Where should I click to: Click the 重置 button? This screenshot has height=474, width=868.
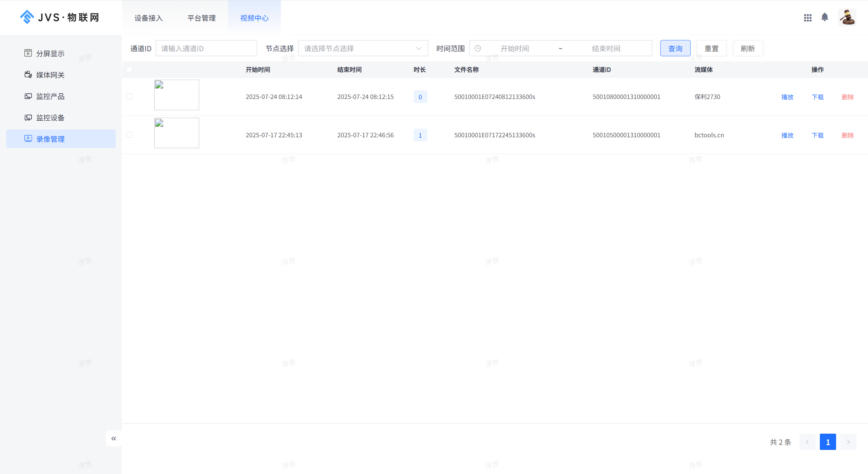coord(711,48)
